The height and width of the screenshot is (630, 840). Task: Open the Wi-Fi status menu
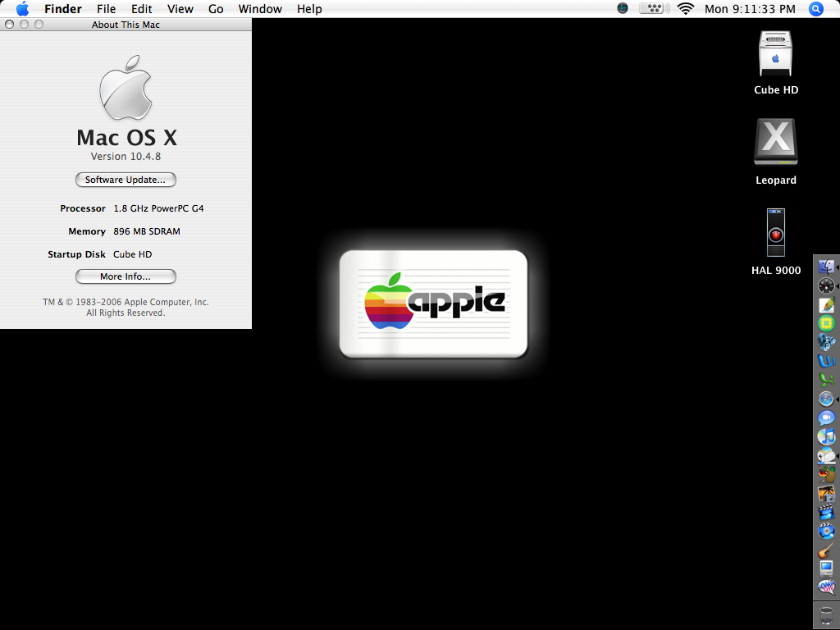(x=685, y=9)
